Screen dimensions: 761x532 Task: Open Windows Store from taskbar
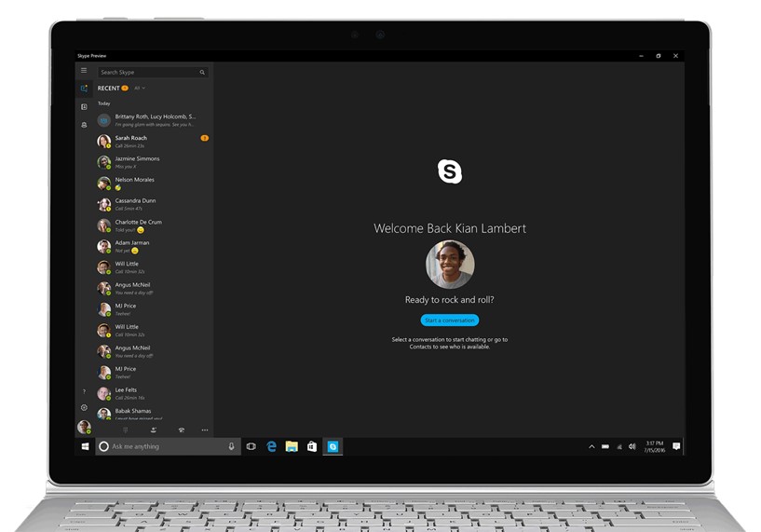[312, 446]
